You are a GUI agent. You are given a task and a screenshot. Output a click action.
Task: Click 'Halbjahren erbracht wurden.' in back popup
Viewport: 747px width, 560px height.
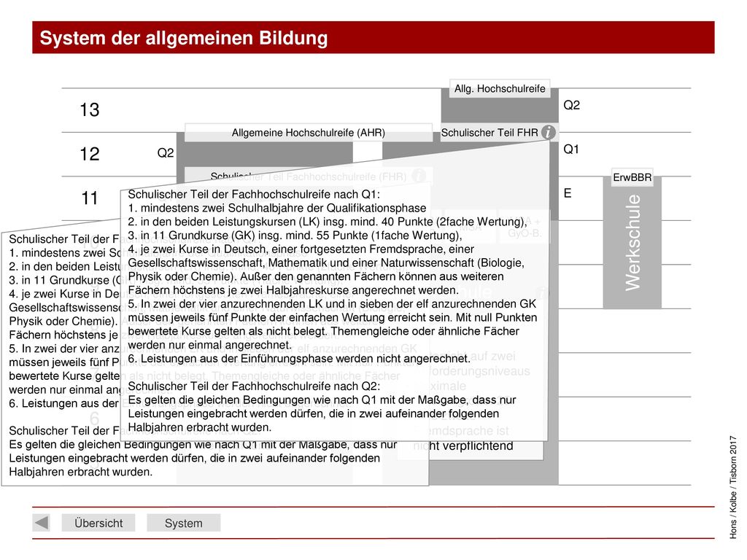coord(80,472)
